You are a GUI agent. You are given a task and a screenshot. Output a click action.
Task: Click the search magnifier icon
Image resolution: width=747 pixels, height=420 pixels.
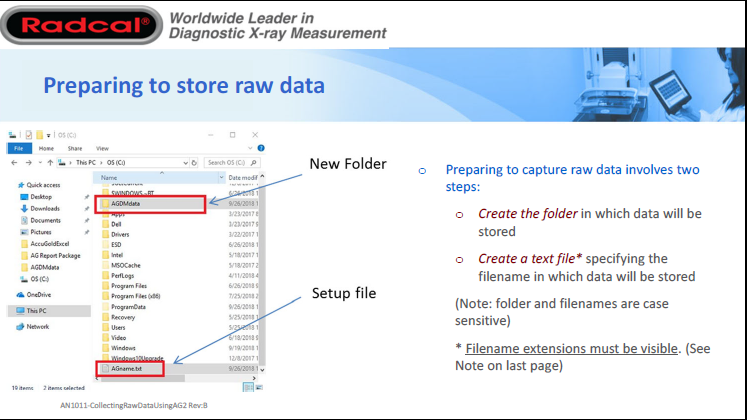(x=253, y=163)
